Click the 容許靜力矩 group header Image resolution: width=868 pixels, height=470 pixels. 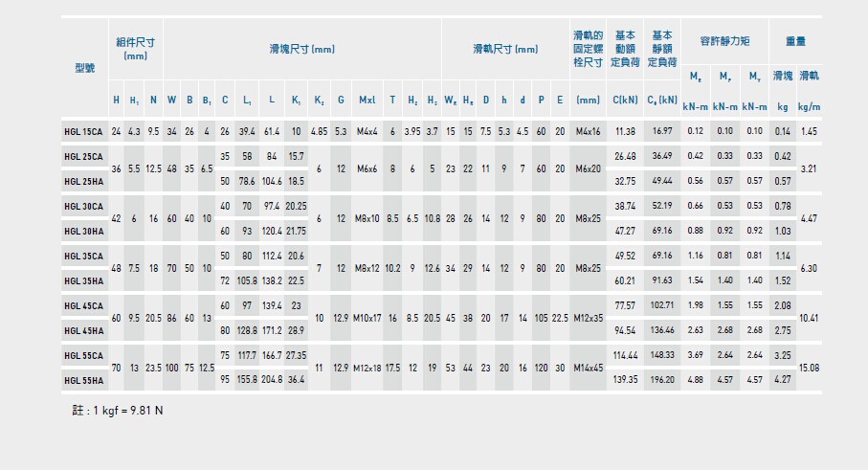[x=725, y=41]
